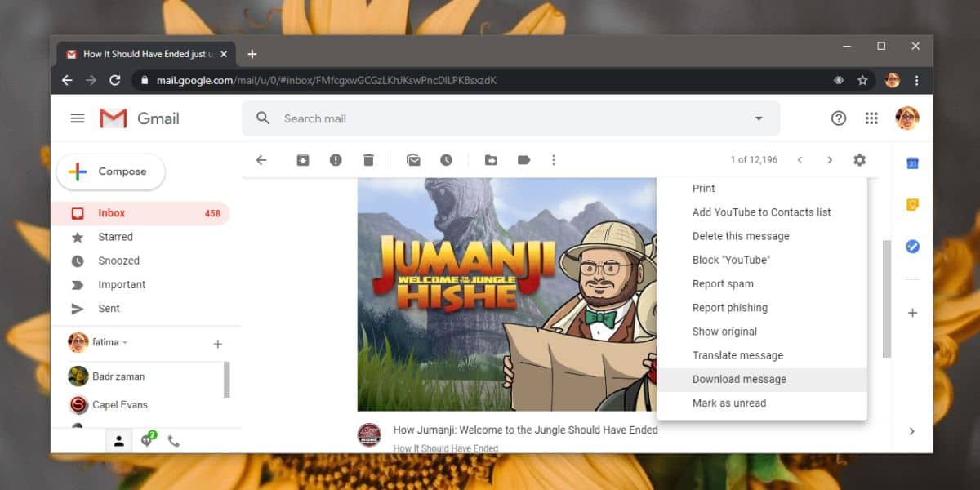
Task: Select Translate message
Action: click(762, 355)
